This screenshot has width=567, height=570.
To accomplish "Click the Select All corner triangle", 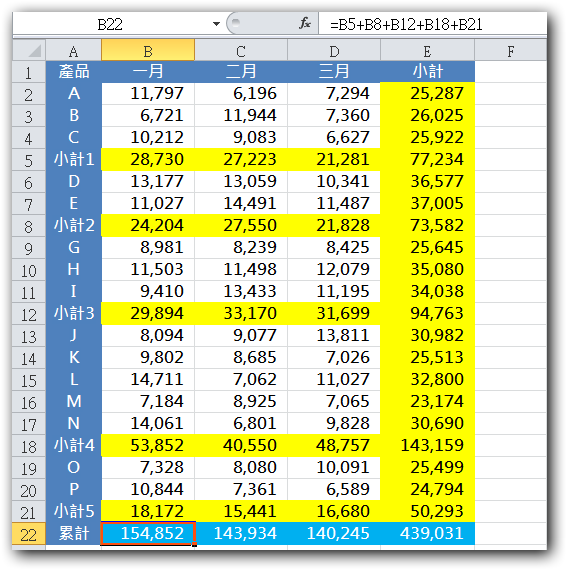I will [29, 50].
